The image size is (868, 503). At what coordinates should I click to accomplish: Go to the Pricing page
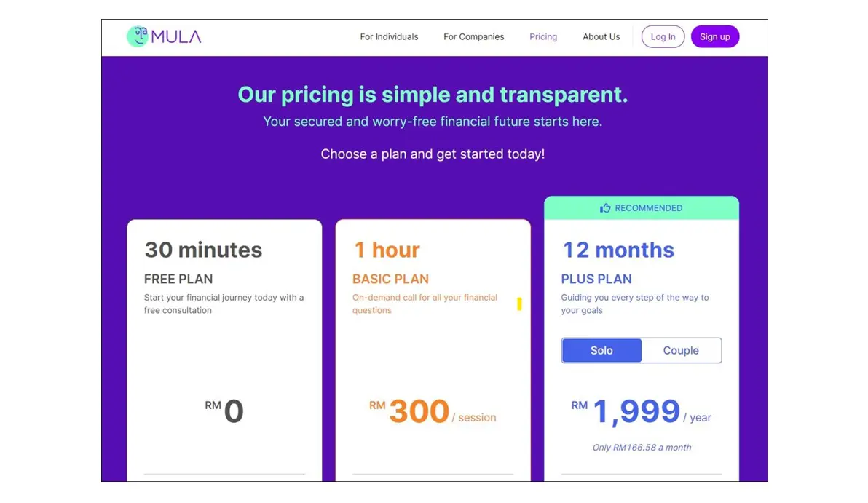pos(543,37)
